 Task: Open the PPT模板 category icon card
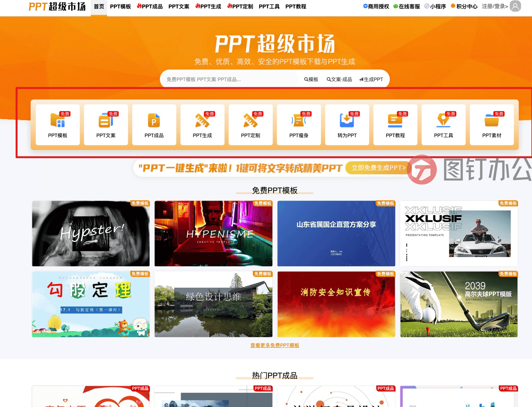pyautogui.click(x=58, y=125)
